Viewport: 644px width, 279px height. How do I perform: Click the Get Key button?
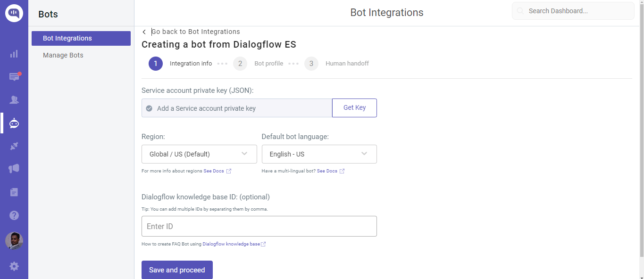tap(354, 107)
